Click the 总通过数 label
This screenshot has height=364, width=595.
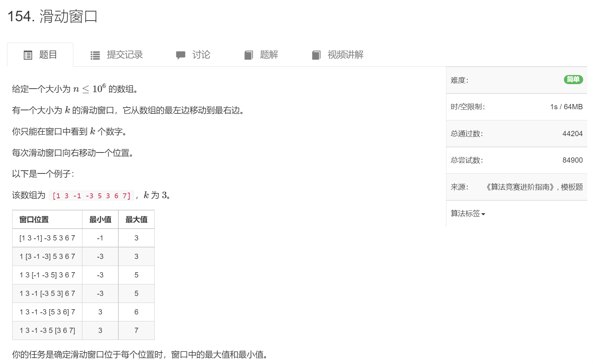[467, 134]
